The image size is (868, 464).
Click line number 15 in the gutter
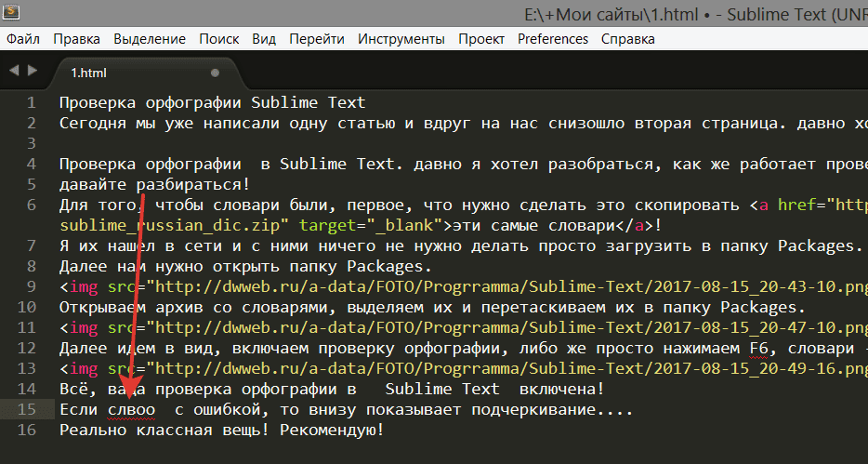[27, 409]
